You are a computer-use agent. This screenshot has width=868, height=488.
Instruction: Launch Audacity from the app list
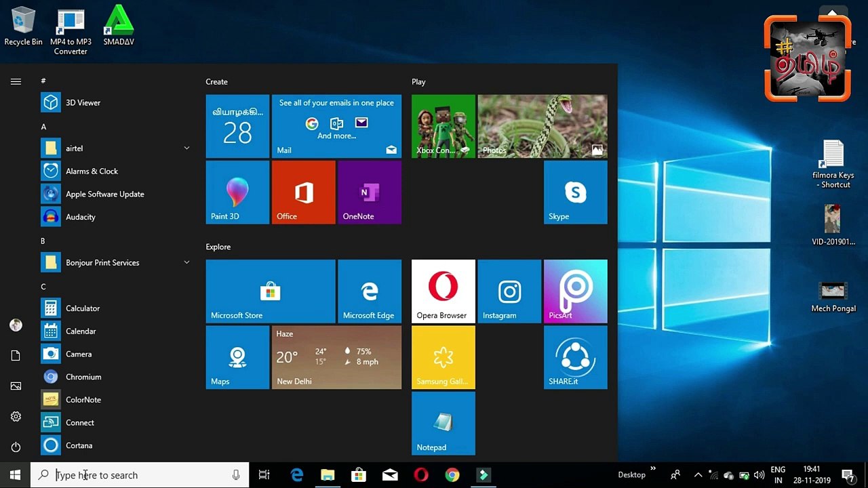(x=115, y=217)
